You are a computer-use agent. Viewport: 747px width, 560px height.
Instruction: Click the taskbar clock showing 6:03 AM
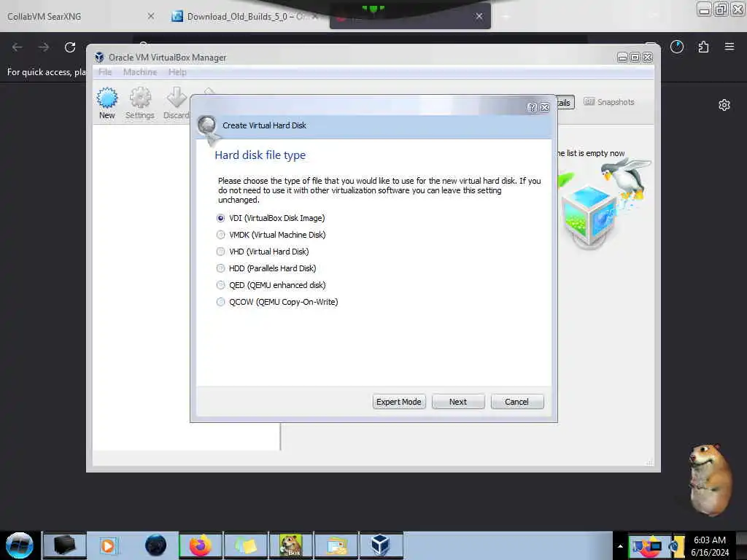pyautogui.click(x=710, y=545)
